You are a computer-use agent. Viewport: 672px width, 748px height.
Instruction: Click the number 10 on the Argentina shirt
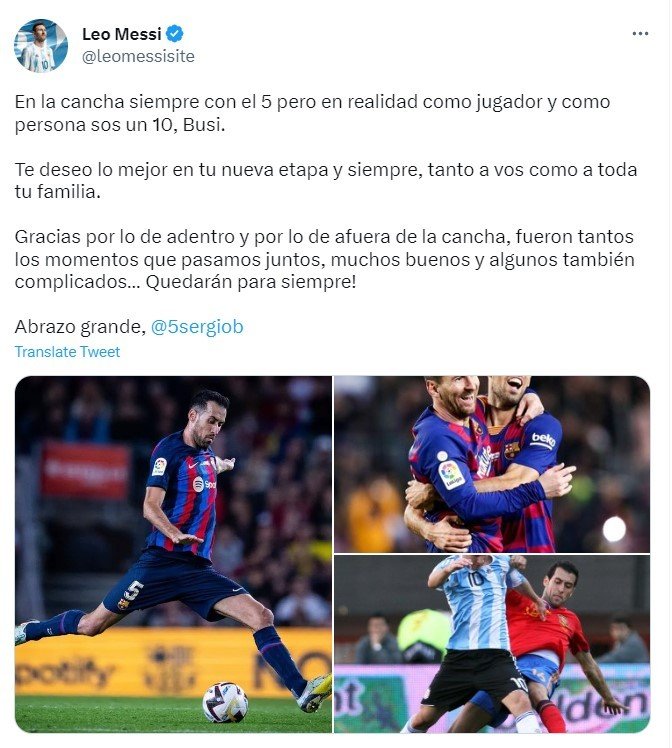476,579
